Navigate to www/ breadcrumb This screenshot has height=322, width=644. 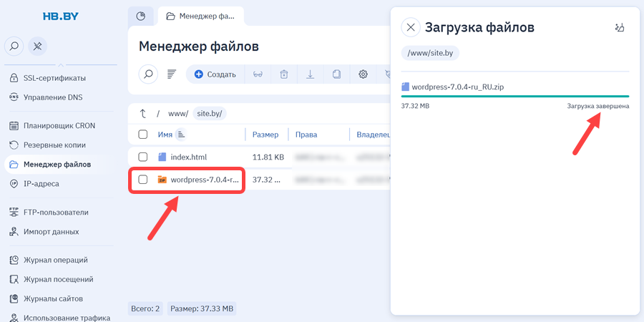178,114
